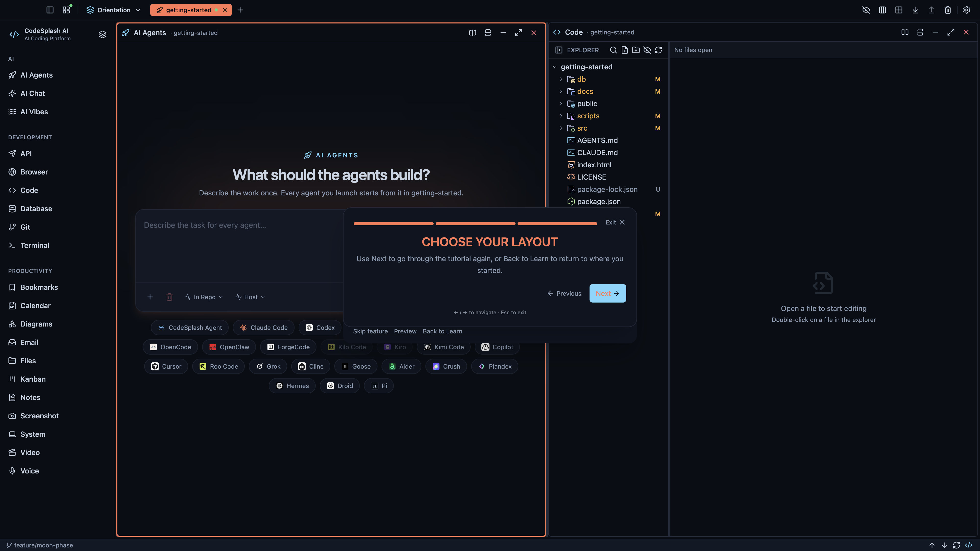The image size is (980, 551).
Task: Search files in Explorer toolbar
Action: (613, 50)
